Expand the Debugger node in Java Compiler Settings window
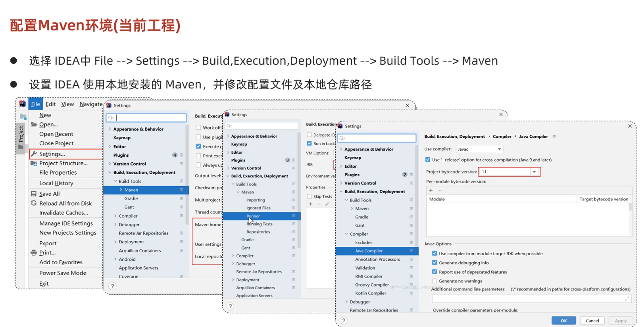The image size is (644, 327). [346, 302]
